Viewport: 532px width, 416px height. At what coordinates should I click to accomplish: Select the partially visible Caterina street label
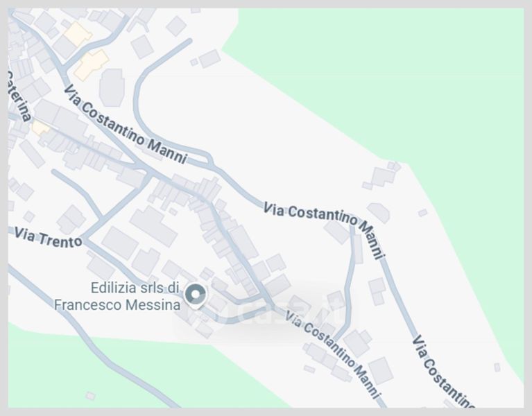(x=19, y=96)
